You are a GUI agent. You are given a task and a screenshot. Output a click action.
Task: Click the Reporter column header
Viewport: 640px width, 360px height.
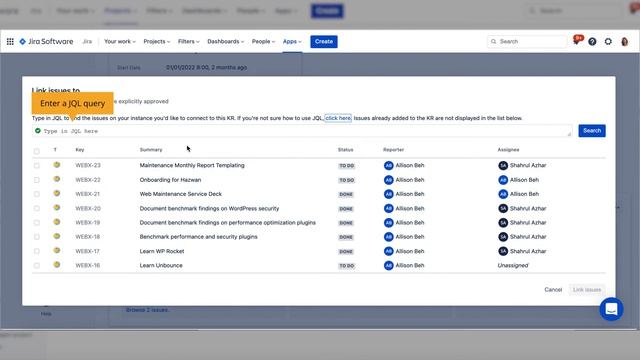(x=393, y=150)
